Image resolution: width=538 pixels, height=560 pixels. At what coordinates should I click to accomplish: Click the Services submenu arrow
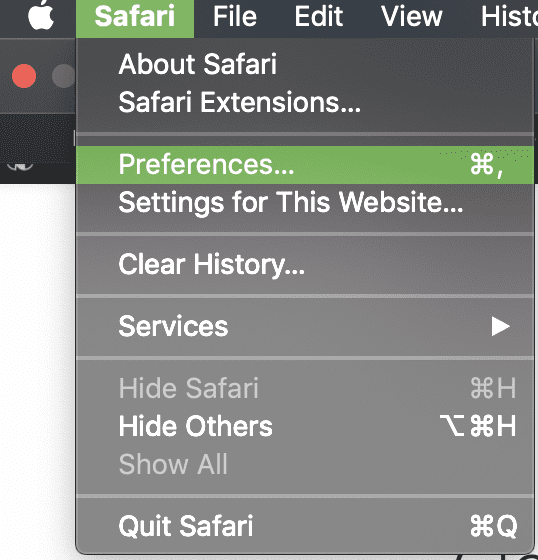(x=500, y=326)
